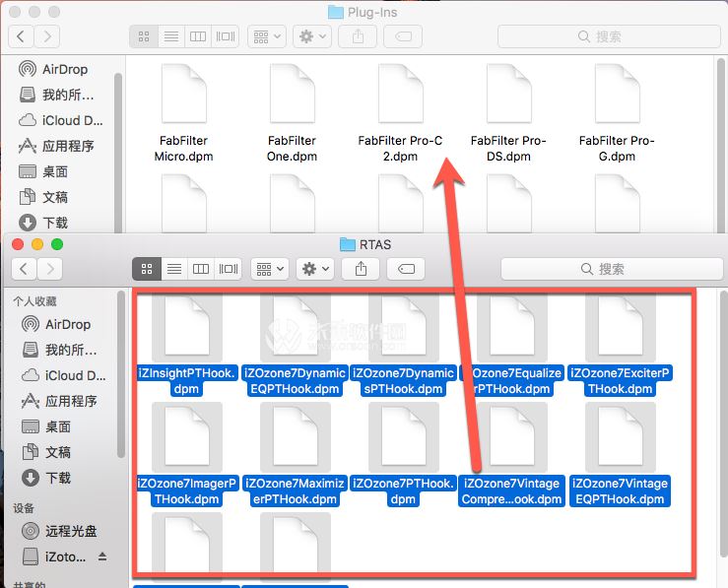Minimize the RTAS window
The height and width of the screenshot is (588, 728).
tap(37, 244)
